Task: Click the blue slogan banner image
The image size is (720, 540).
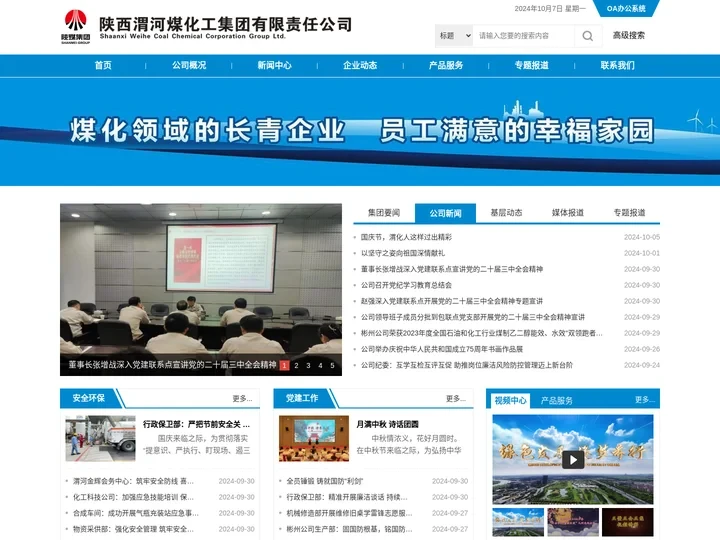Action: (360, 132)
